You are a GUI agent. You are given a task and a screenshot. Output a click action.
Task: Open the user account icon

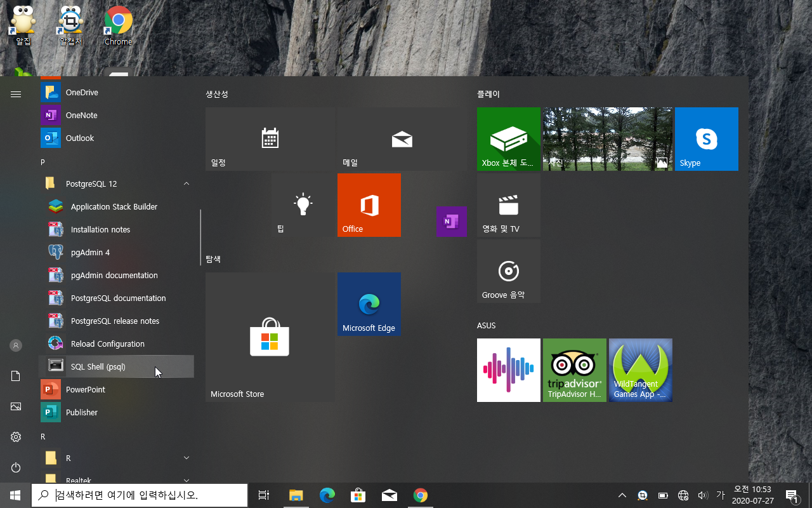tap(16, 345)
